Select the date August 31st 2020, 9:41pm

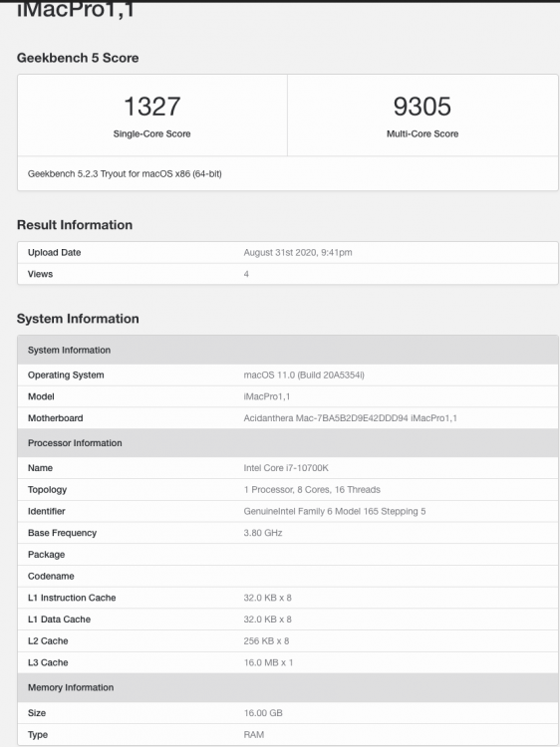click(298, 253)
